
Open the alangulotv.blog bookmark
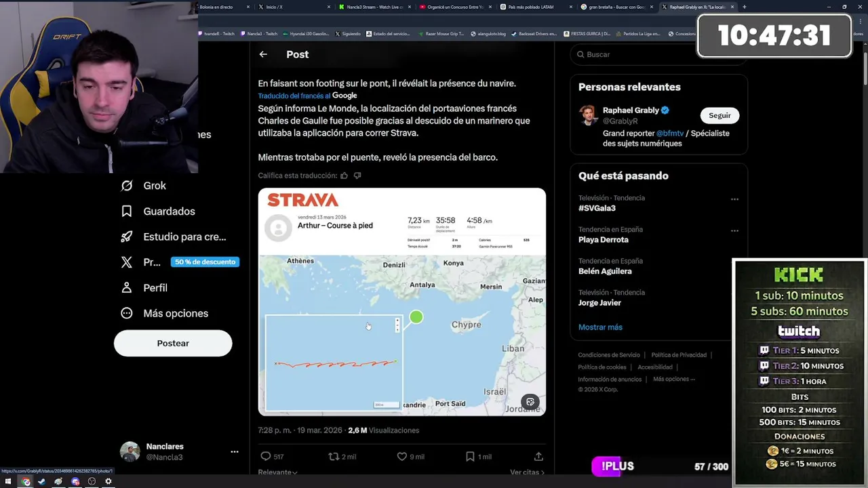tap(488, 33)
